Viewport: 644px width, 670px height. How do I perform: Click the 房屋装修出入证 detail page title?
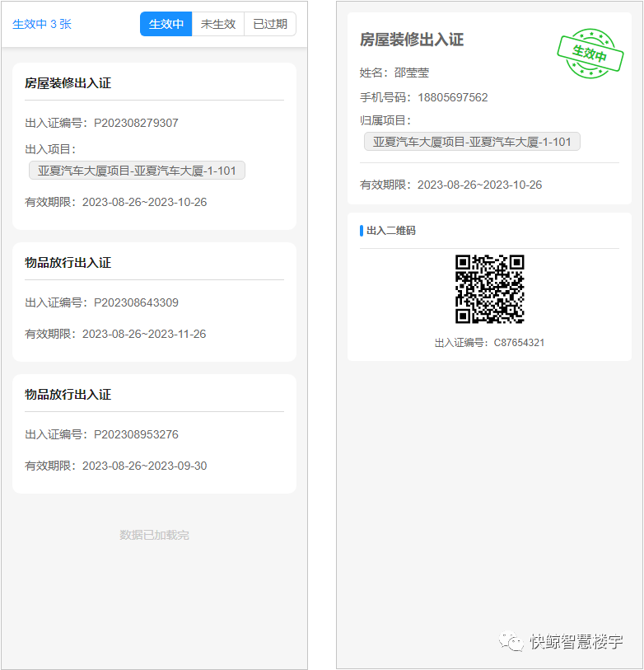pyautogui.click(x=412, y=40)
